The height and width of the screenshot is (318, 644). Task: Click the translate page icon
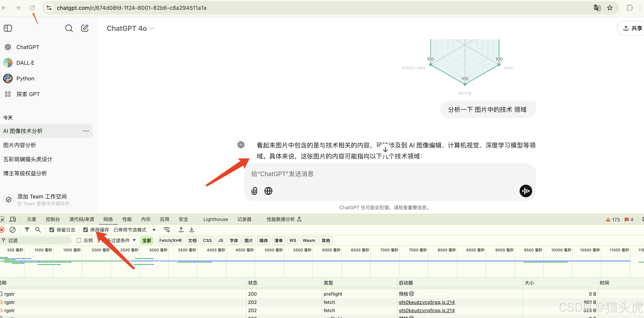(597, 8)
